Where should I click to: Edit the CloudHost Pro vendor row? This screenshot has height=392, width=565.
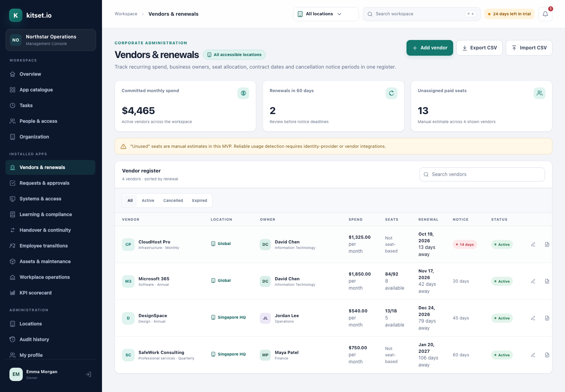[533, 244]
